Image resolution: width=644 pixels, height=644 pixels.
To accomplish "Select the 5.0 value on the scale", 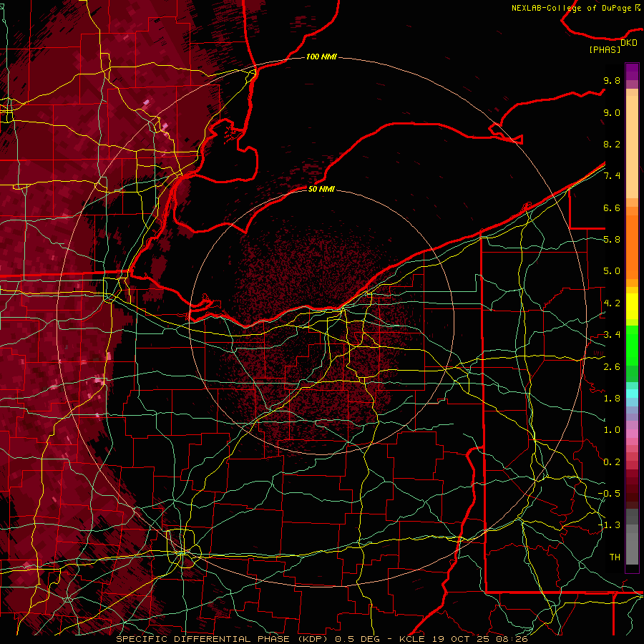I will coord(612,271).
